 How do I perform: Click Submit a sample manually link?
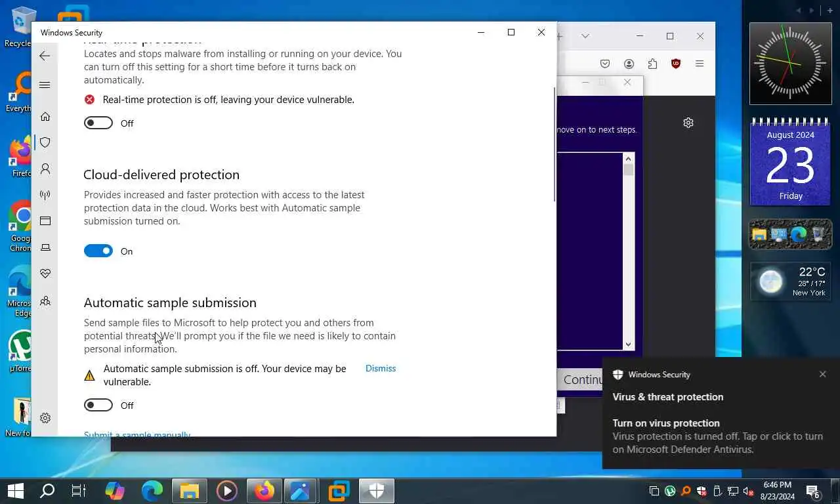(137, 434)
